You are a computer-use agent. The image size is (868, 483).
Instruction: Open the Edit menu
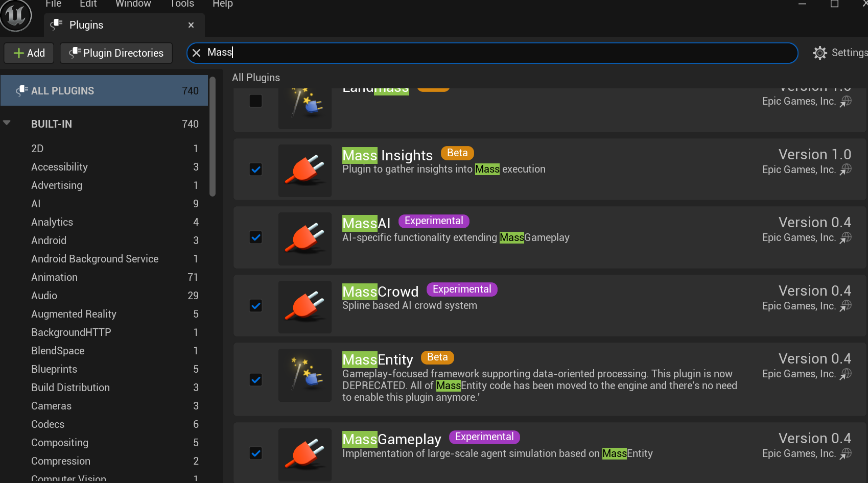tap(88, 4)
